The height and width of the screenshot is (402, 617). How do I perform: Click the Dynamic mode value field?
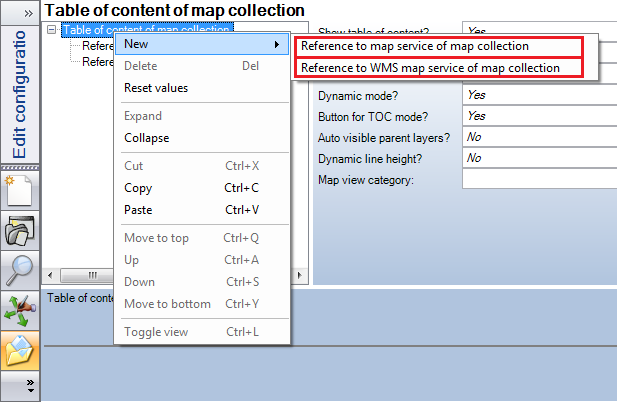tap(539, 95)
